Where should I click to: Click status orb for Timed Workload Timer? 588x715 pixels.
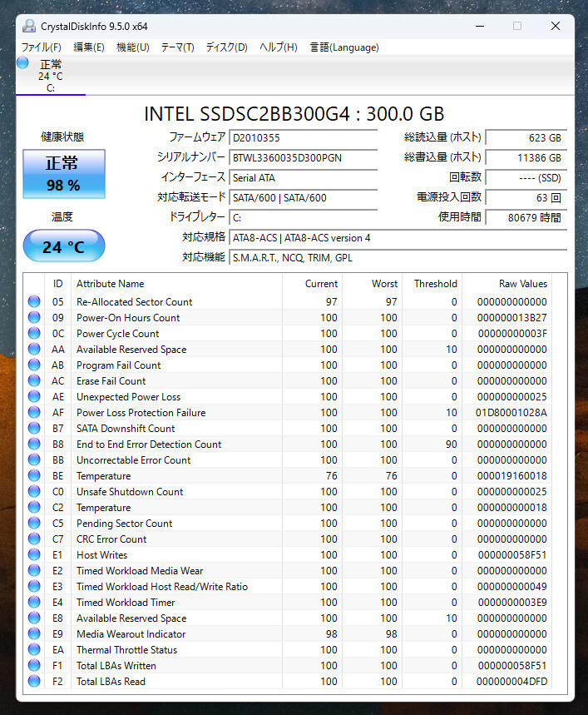(x=34, y=602)
